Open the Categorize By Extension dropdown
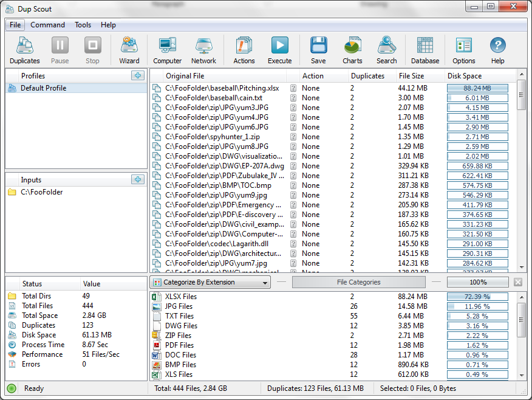Viewport: 532px width, 400px height. coord(210,282)
